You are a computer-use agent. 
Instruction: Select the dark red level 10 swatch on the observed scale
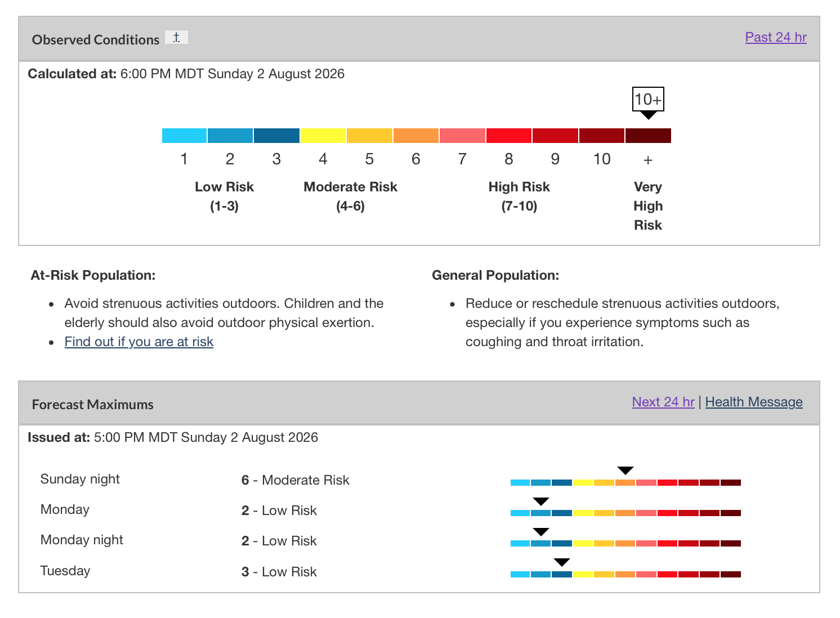tap(602, 136)
